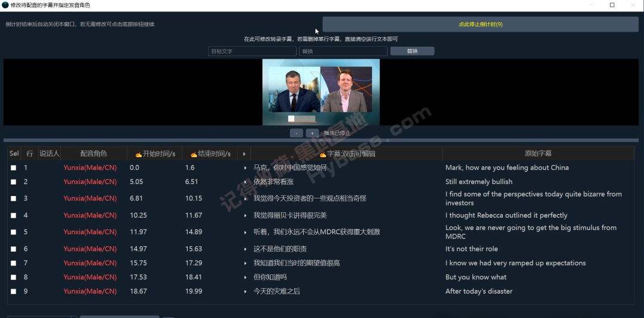Select subtitle 今天的灾难之后
Screen dimensions: 644x318
[x=277, y=291]
